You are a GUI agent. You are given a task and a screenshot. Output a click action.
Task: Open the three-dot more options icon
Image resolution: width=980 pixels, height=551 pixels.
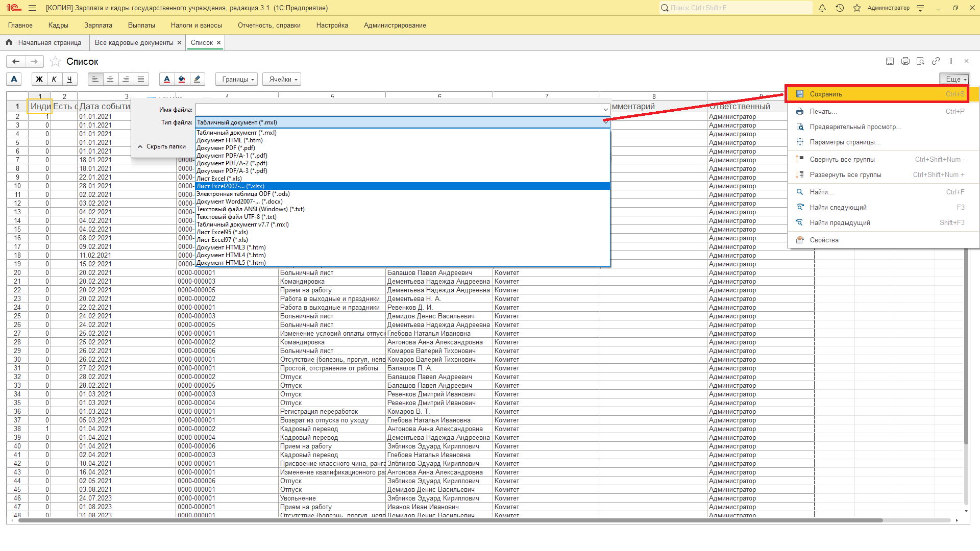[951, 61]
